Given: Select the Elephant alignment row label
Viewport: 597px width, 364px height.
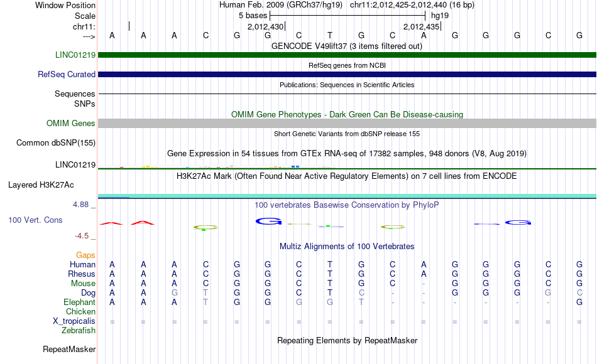Looking at the screenshot, I should (x=80, y=302).
